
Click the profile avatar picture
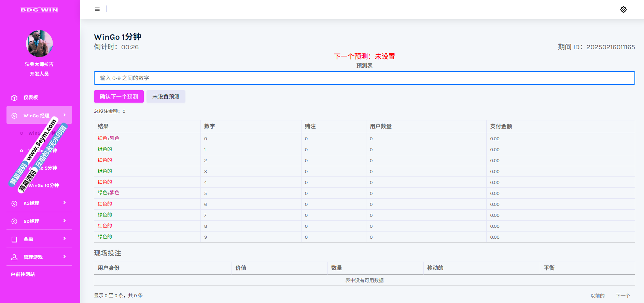[39, 43]
